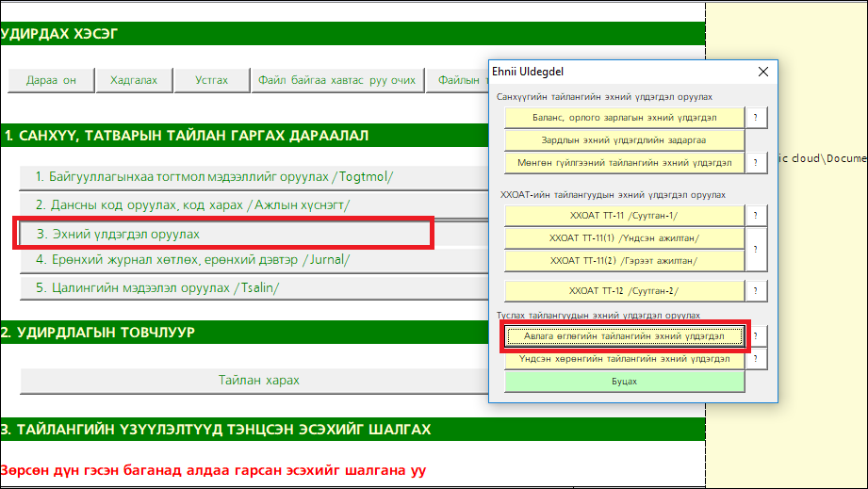Viewport: 868px width, 489px height.
Task: Click the Хадгалах save button
Action: tap(133, 80)
